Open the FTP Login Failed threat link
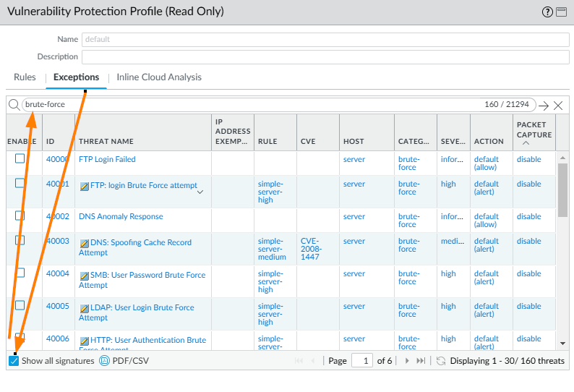Viewport: 574px width, 392px height. pos(107,159)
